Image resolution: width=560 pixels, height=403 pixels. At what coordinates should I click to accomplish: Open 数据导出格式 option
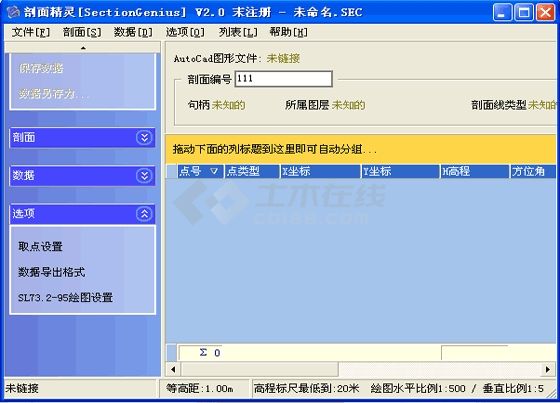coord(52,272)
